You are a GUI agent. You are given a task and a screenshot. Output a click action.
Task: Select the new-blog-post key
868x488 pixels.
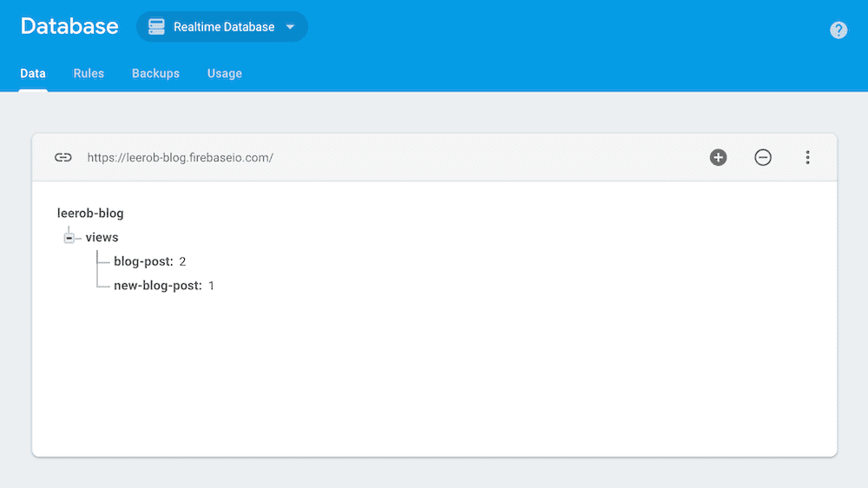[x=158, y=286]
